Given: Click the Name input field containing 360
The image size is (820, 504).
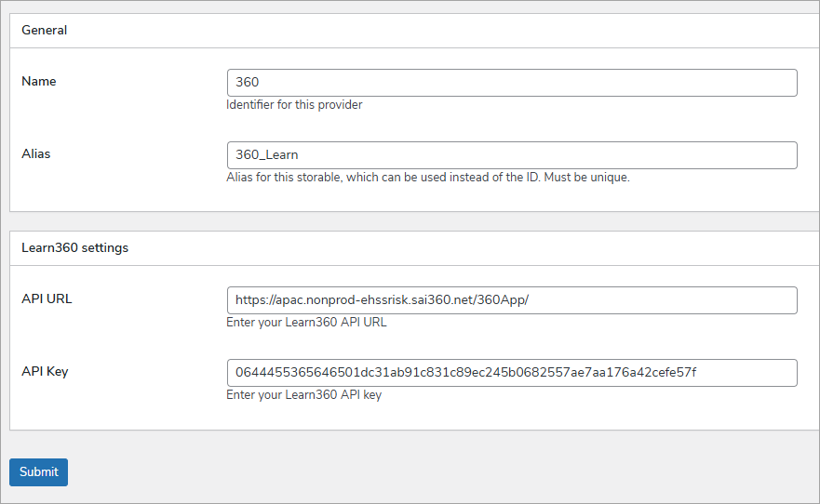Looking at the screenshot, I should (x=511, y=83).
